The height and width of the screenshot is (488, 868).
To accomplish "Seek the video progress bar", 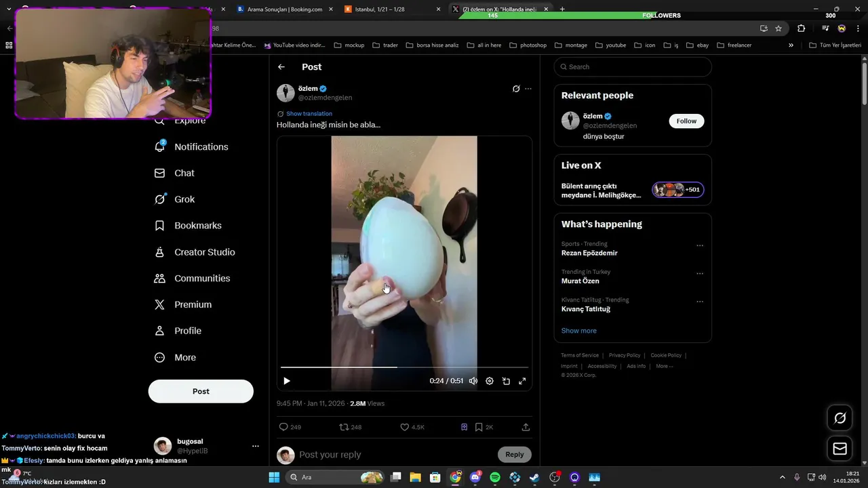I will coord(404,367).
